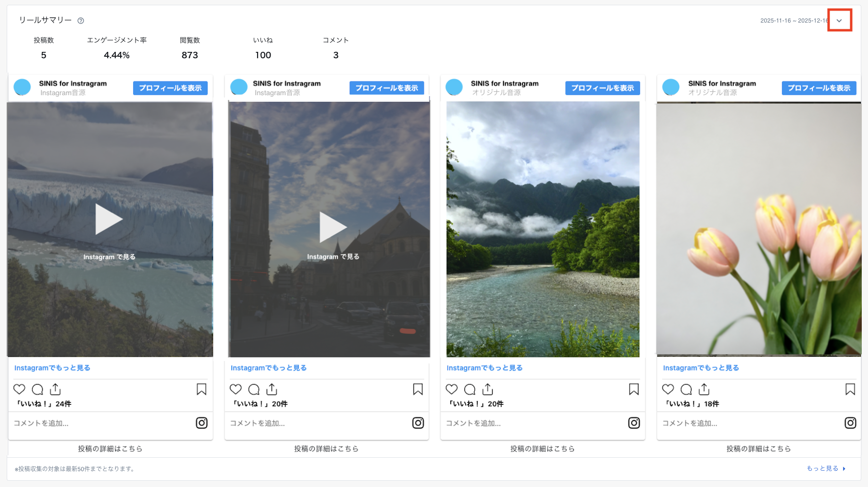Viewport: 868px width, 487px height.
Task: Open Instagramでもっと見る link under mountain reel
Action: pyautogui.click(x=484, y=368)
